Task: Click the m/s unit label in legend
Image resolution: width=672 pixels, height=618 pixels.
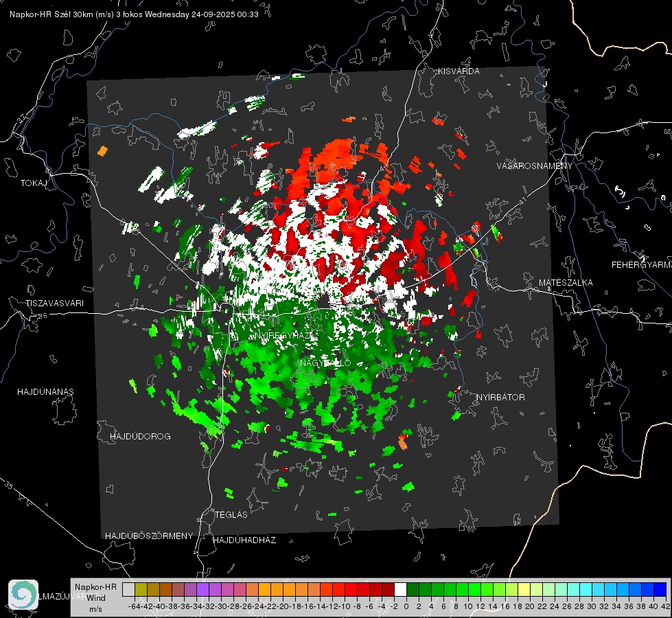Action: pyautogui.click(x=95, y=609)
